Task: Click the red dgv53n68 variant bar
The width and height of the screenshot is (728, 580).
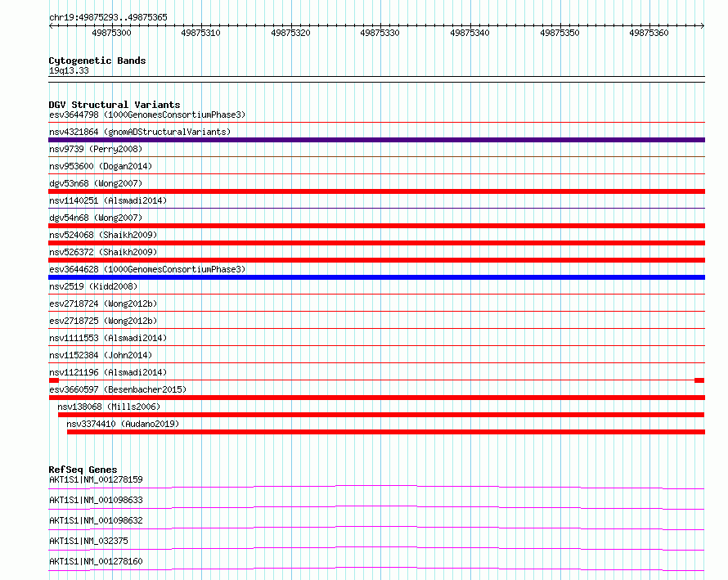Action: (x=376, y=191)
